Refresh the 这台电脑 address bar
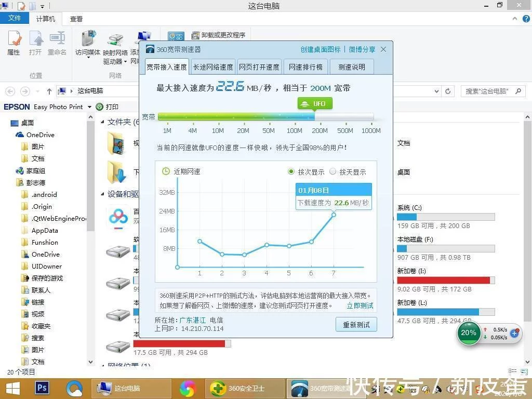Image resolution: width=532 pixels, height=399 pixels. (x=448, y=91)
